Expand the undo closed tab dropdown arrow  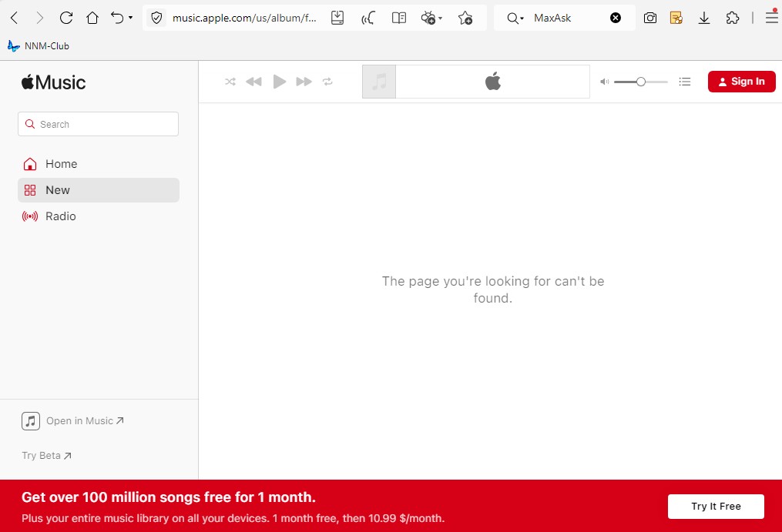(x=131, y=18)
